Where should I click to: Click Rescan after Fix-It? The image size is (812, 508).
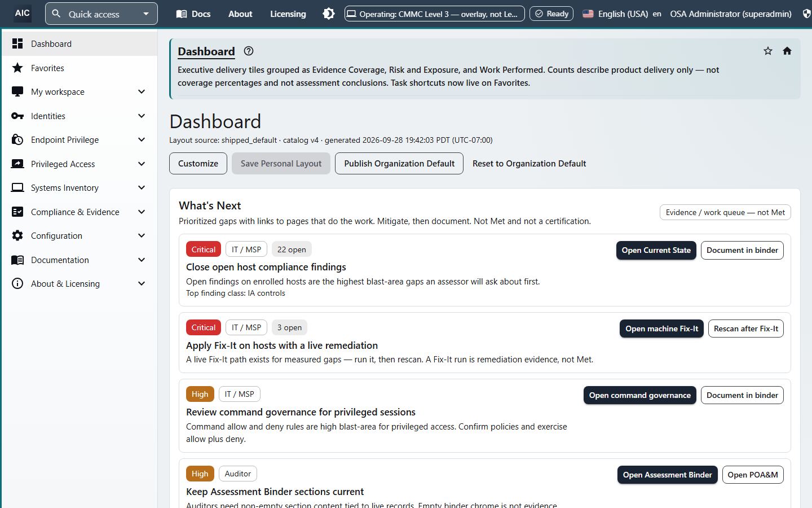(x=746, y=329)
